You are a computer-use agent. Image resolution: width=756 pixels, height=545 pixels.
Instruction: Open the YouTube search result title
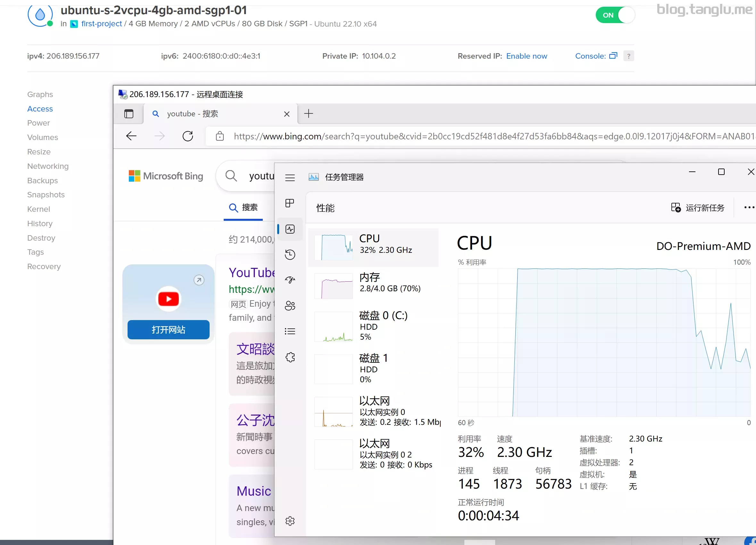click(252, 273)
